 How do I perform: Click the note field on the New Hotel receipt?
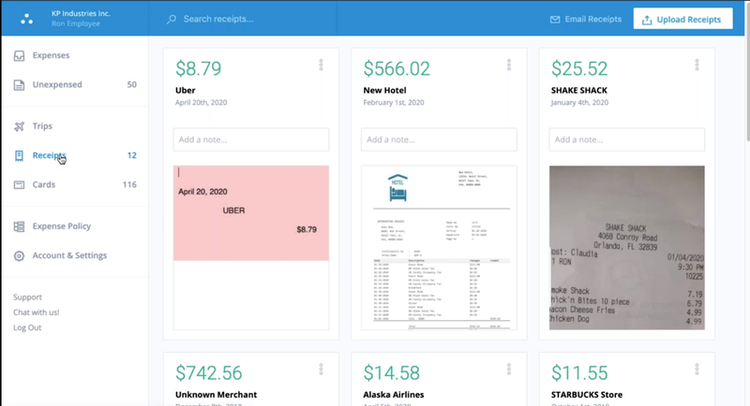(439, 140)
